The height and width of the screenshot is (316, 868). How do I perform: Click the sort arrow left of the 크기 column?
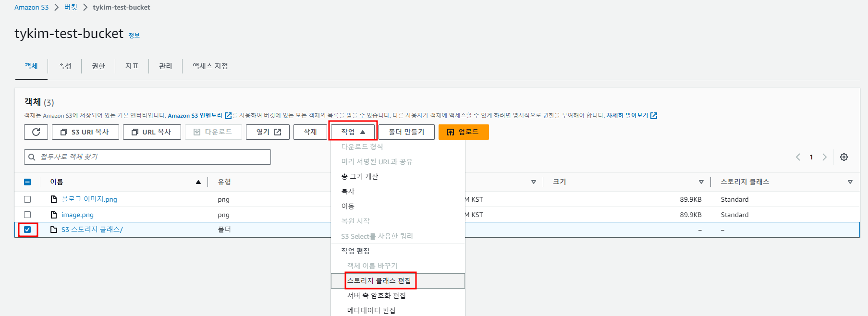pyautogui.click(x=534, y=182)
